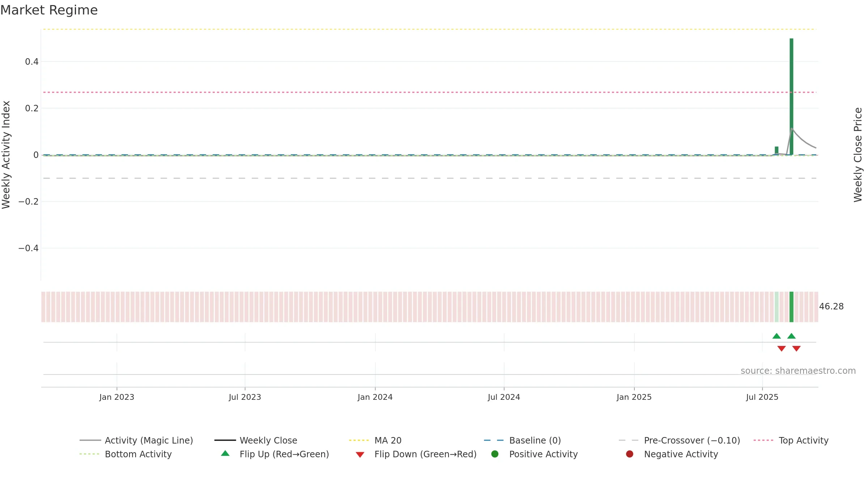Image resolution: width=868 pixels, height=488 pixels.
Task: Click the 0.2 y-axis tick label
Action: click(x=31, y=108)
